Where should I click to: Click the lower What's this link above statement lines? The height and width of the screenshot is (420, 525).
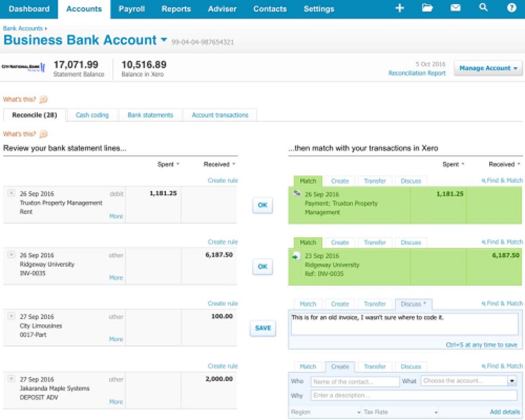(19, 134)
